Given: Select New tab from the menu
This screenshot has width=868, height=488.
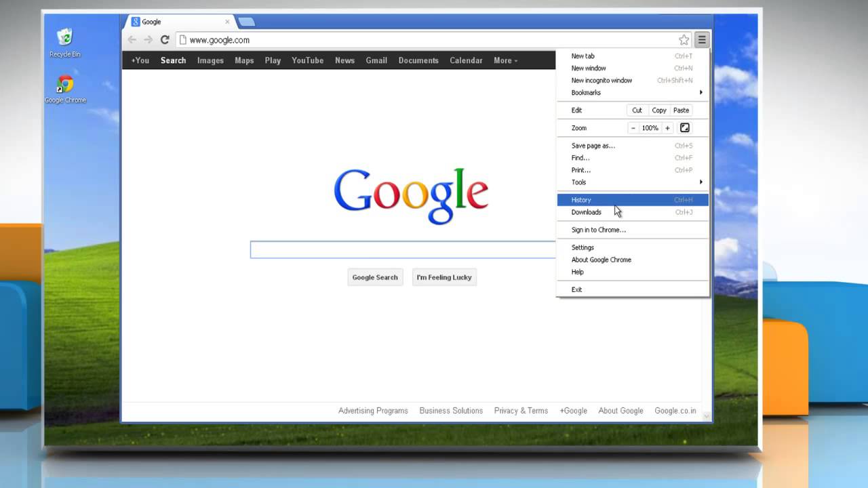Looking at the screenshot, I should click(x=633, y=56).
